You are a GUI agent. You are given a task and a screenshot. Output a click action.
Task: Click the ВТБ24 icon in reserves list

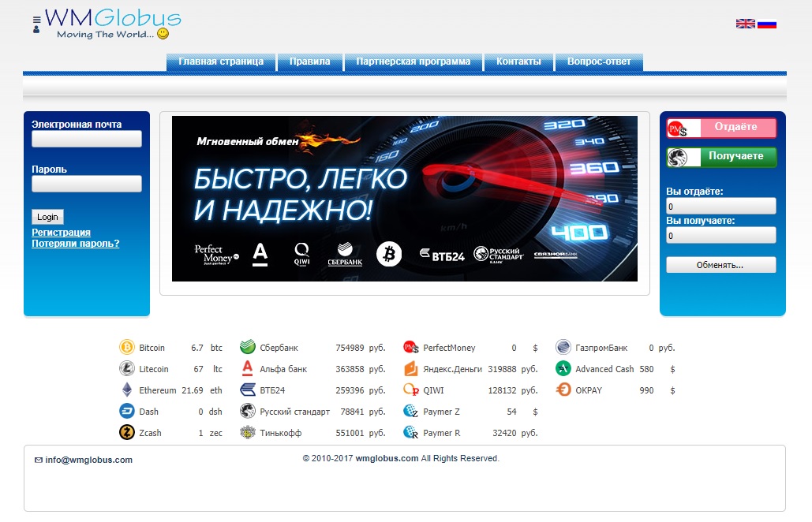tap(248, 390)
